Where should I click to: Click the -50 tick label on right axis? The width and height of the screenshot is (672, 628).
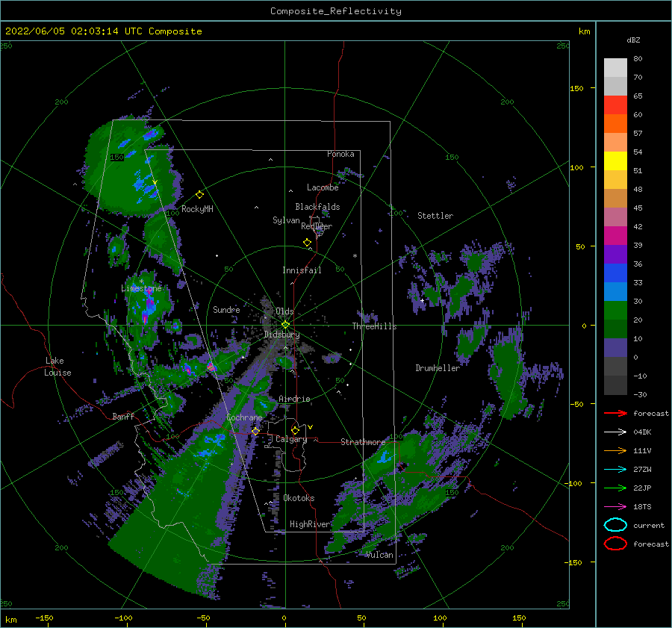[577, 404]
